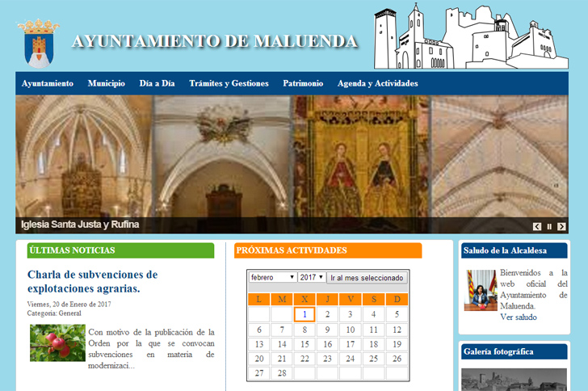Follow the Ver saludo link
The height and width of the screenshot is (391, 588).
click(519, 317)
